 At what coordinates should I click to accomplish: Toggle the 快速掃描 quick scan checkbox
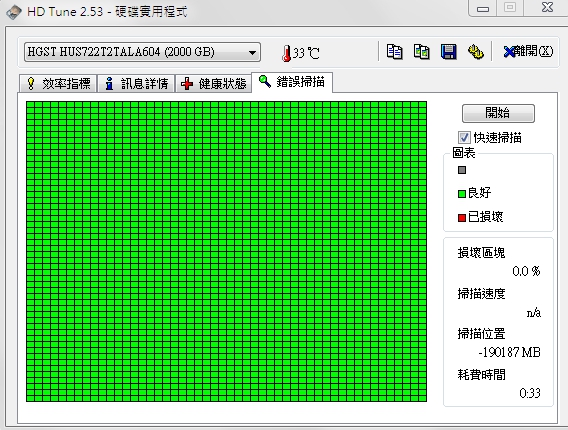pos(464,138)
